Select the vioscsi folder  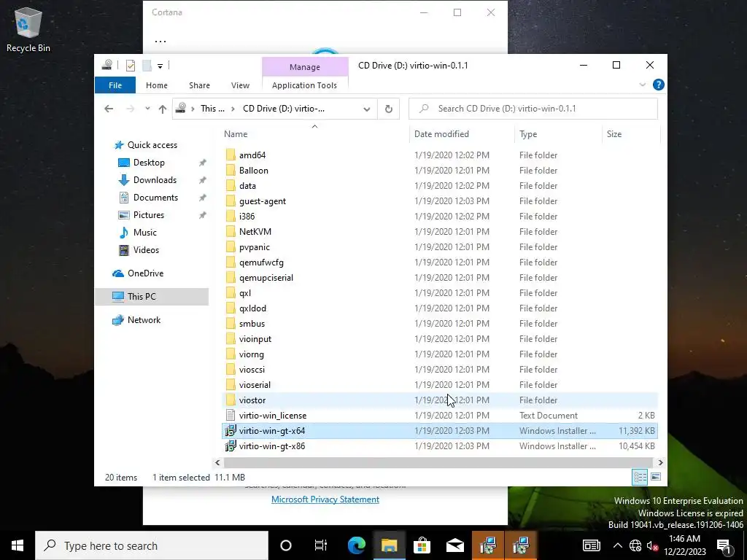point(252,370)
